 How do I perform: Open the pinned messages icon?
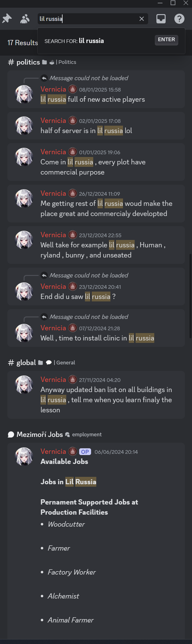(7, 19)
